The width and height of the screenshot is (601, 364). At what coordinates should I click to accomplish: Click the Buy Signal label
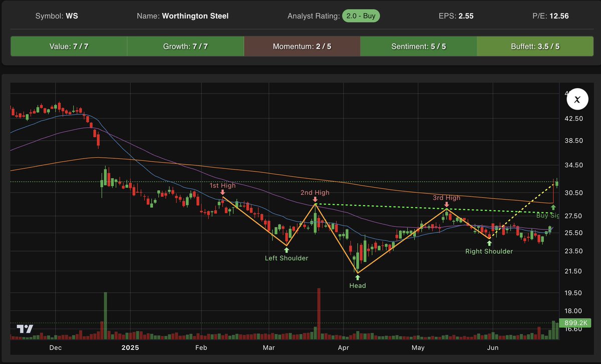click(547, 215)
